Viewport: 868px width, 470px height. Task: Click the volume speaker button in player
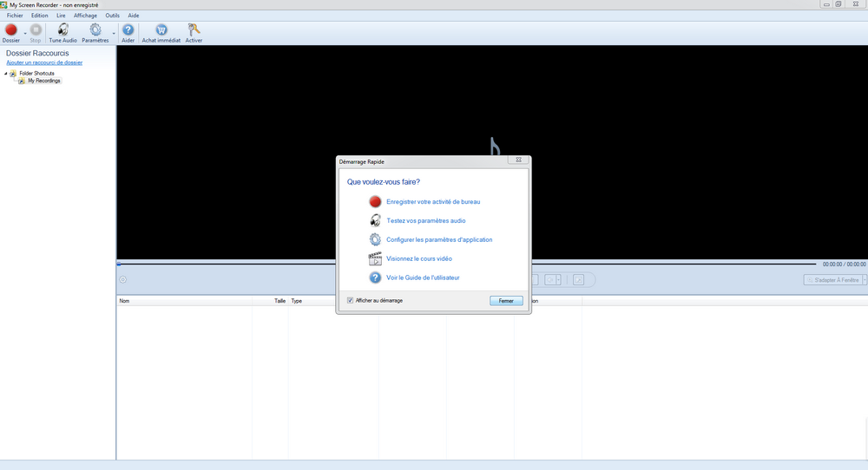(550, 280)
